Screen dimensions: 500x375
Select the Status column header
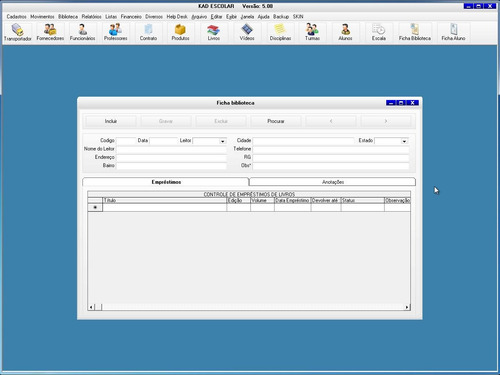(x=363, y=200)
